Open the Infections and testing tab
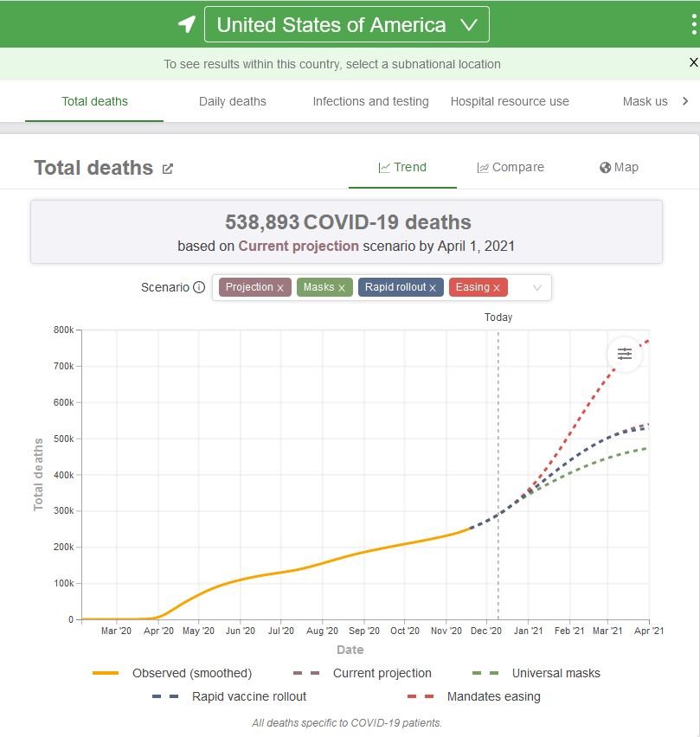 (x=370, y=101)
